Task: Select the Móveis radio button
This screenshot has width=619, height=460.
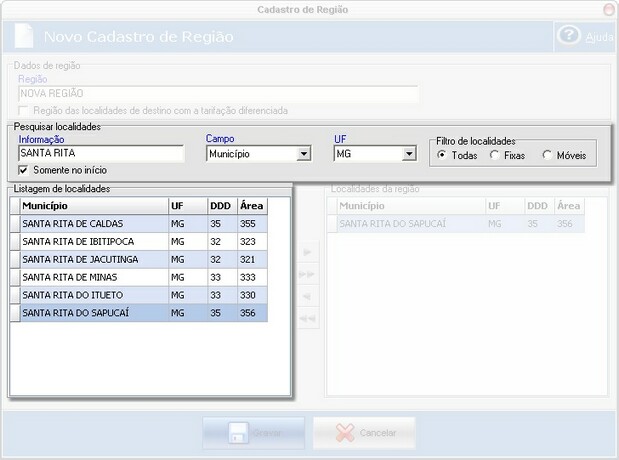Action: pos(547,155)
